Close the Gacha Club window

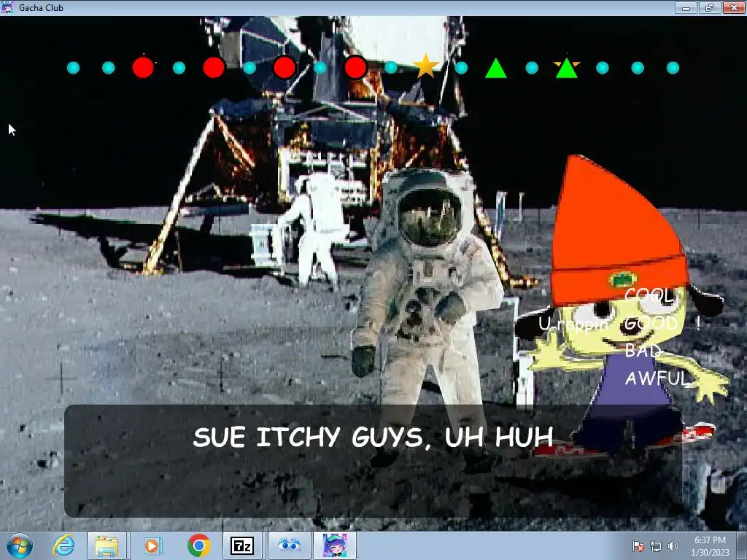[734, 7]
